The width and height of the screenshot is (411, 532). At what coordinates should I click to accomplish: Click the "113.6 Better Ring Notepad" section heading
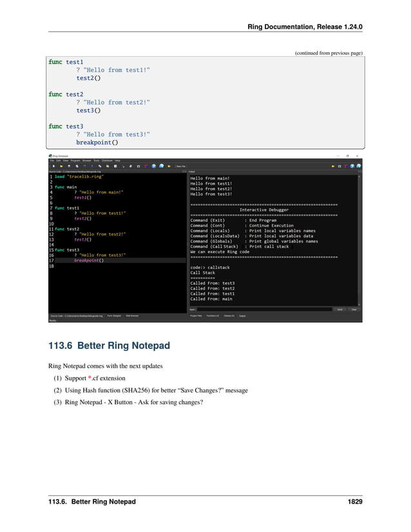point(109,346)
